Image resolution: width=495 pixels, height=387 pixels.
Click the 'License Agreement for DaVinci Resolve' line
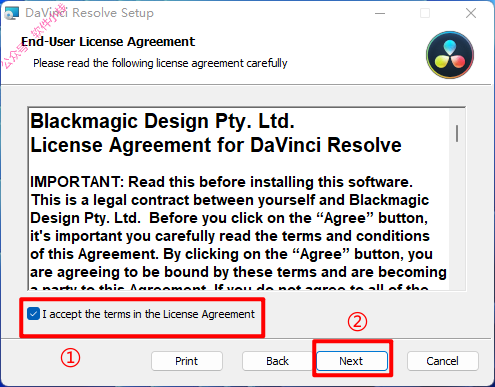point(216,145)
